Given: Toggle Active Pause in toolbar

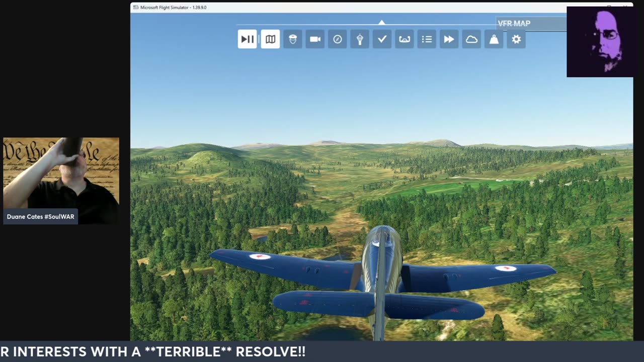Looking at the screenshot, I should [247, 39].
